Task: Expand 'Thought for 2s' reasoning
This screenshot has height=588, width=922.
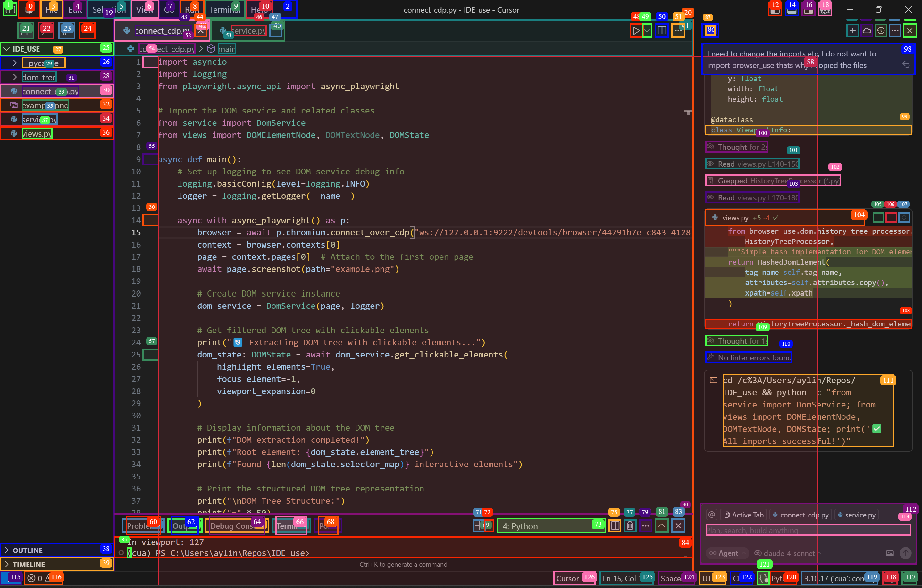Action: click(x=737, y=147)
